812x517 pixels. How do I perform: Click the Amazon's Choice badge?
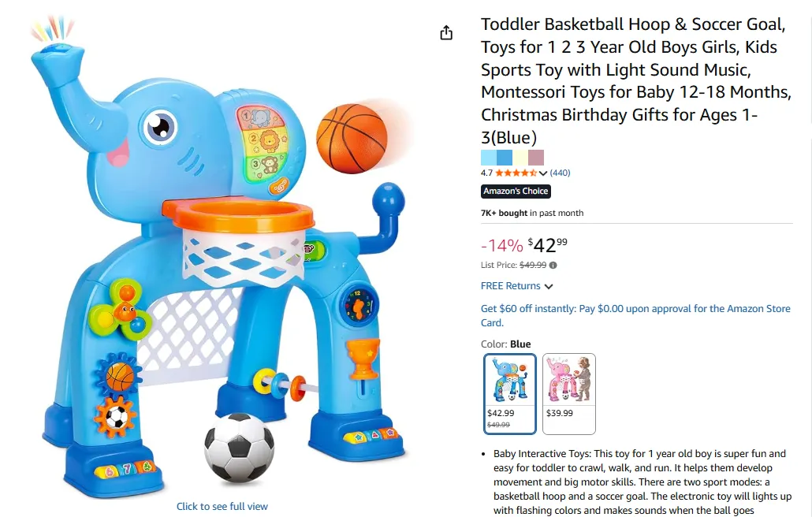click(x=516, y=191)
